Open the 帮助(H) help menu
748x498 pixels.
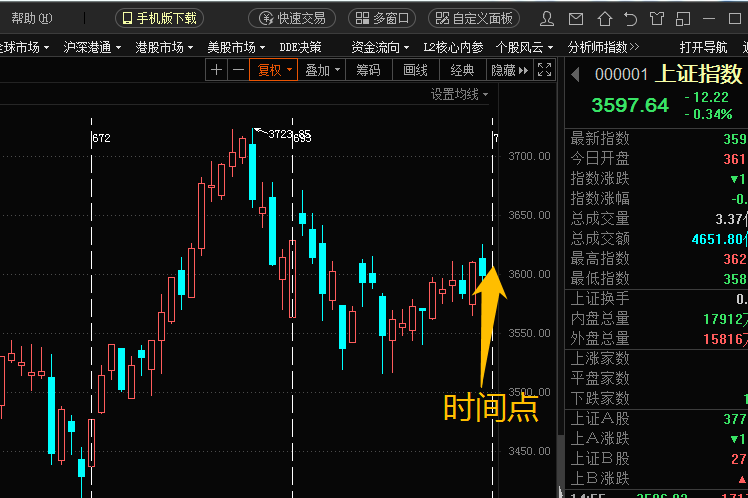coord(31,19)
